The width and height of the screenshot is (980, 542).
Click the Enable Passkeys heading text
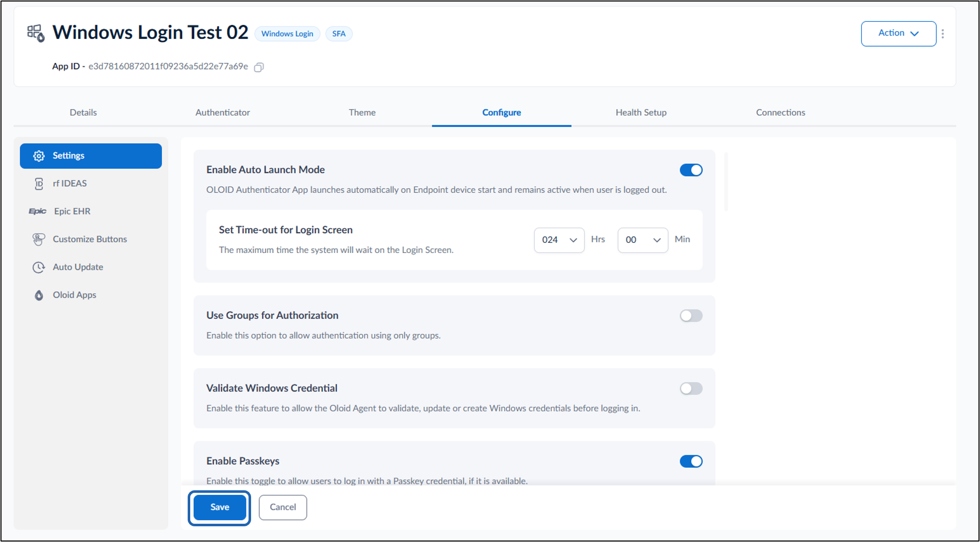point(243,461)
